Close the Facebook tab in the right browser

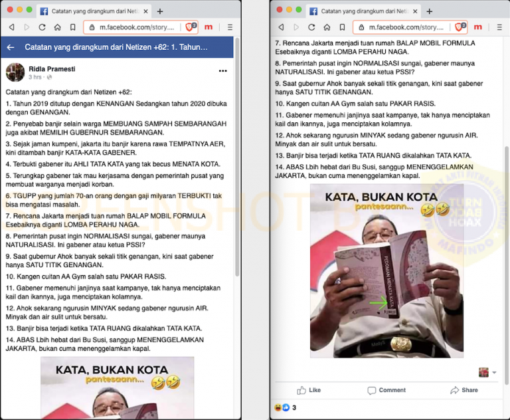(415, 11)
